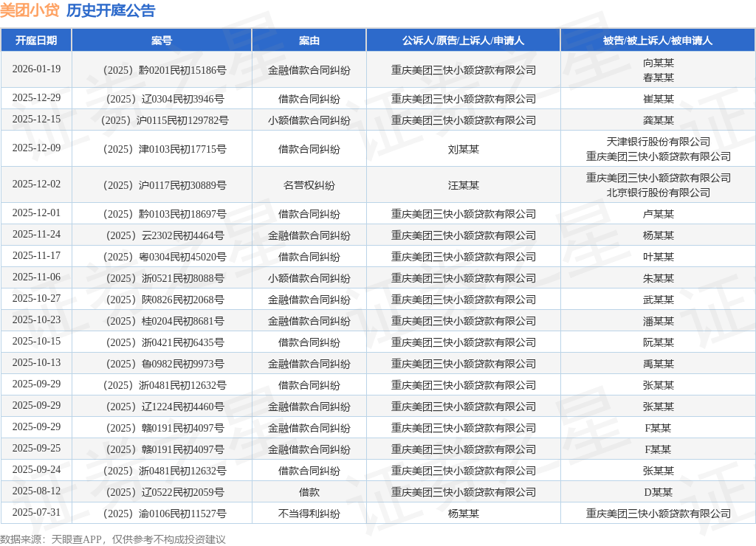Image resolution: width=756 pixels, height=546 pixels.
Task: Click case number (2025)桂0204民初8681号
Action: pos(165,321)
